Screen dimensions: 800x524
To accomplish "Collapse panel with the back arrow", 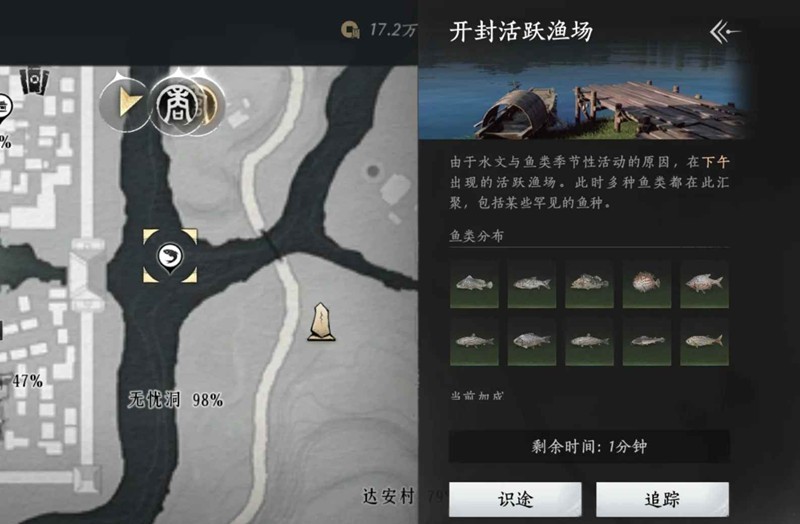I will [724, 32].
